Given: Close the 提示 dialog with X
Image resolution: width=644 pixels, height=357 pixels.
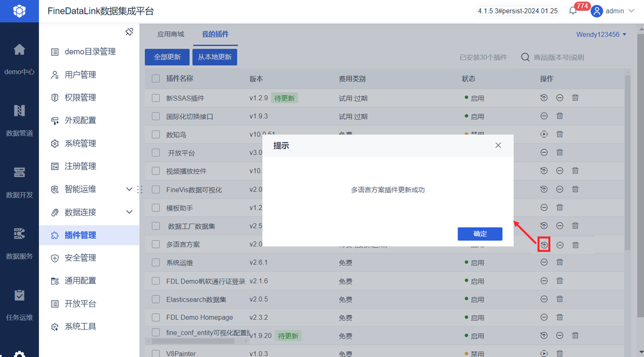Looking at the screenshot, I should tap(498, 145).
